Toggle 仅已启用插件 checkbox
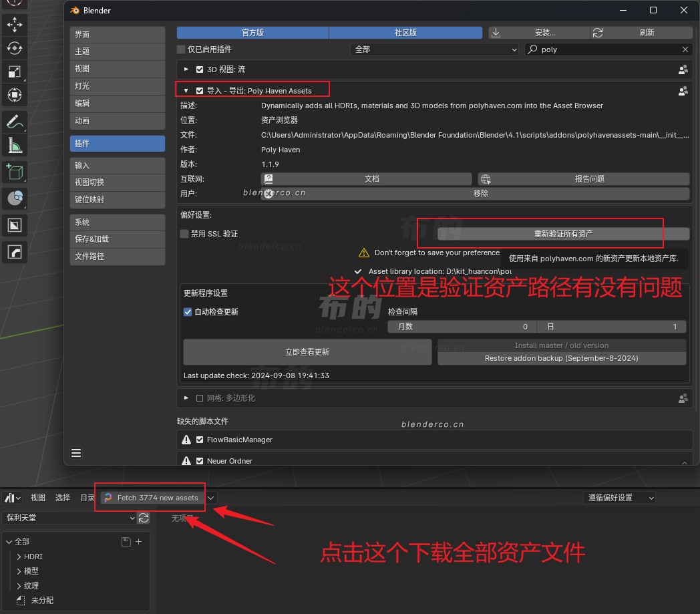 coord(181,49)
